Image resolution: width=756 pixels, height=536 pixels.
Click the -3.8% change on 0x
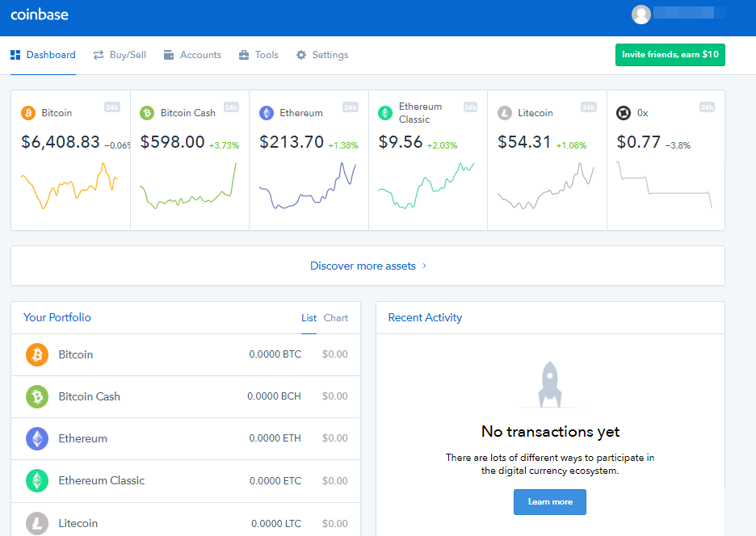[x=678, y=145]
